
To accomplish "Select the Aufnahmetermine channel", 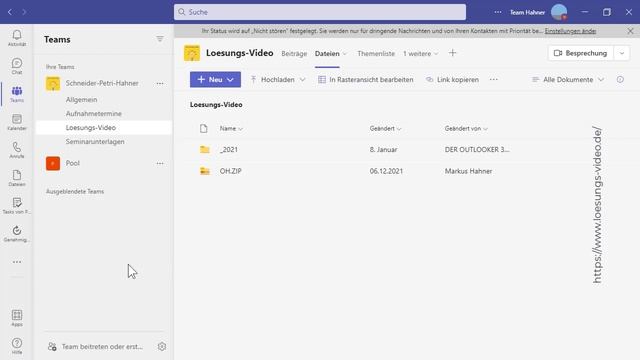I will click(94, 113).
